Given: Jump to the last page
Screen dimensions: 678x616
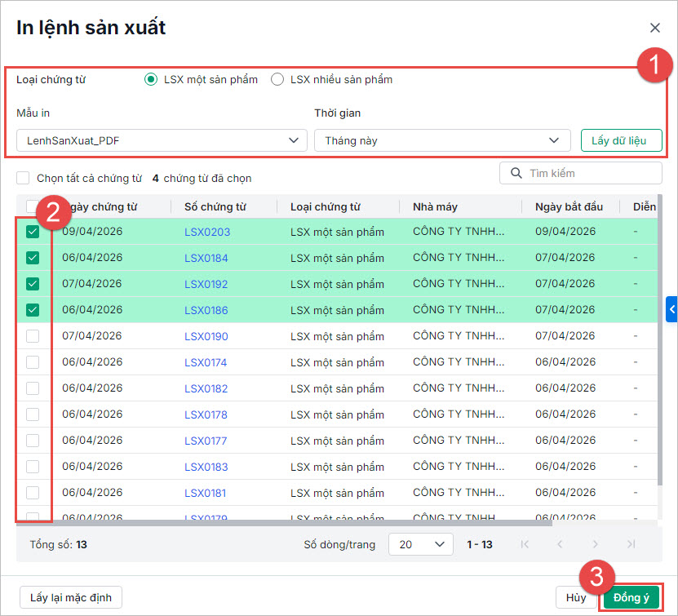Looking at the screenshot, I should 631,544.
